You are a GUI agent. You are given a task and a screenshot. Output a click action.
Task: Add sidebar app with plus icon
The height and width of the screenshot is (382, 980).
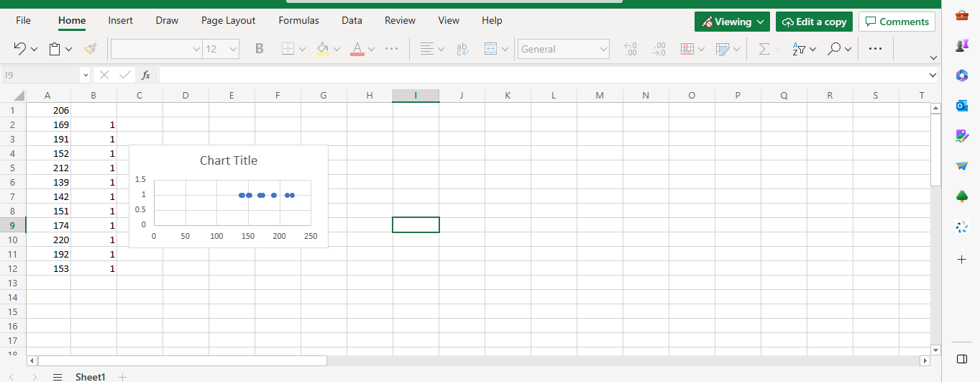point(962,259)
